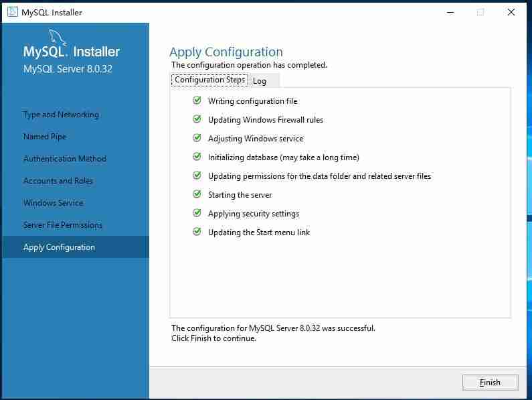Click check icon for Applying security settings
This screenshot has width=532, height=400.
coord(197,213)
